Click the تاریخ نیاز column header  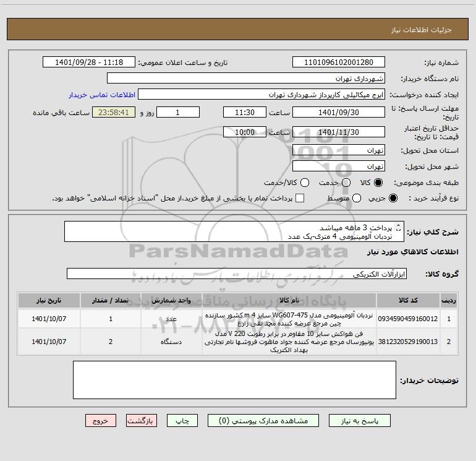[x=49, y=300]
